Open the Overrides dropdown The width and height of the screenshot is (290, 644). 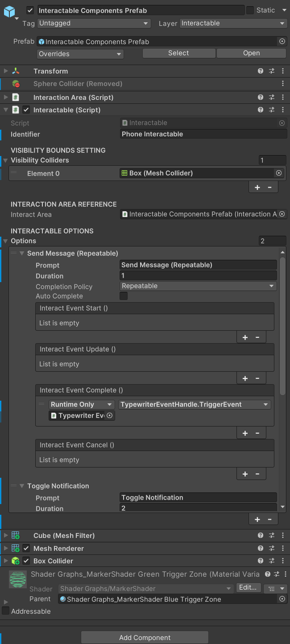click(80, 54)
